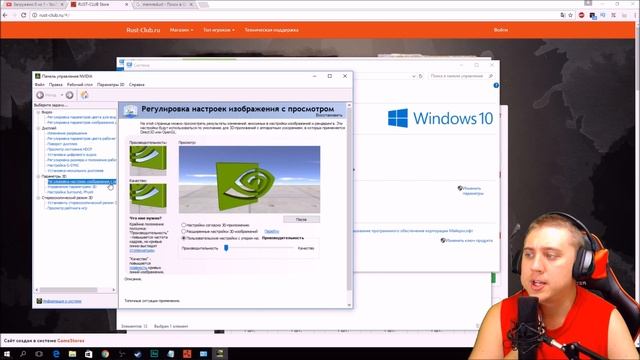Click the page header image settings icon

point(131,111)
